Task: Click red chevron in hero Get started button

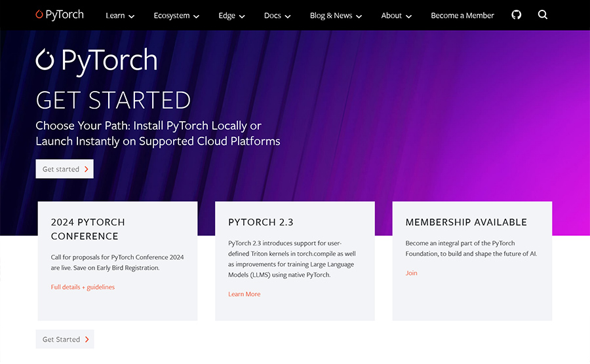Action: [87, 169]
